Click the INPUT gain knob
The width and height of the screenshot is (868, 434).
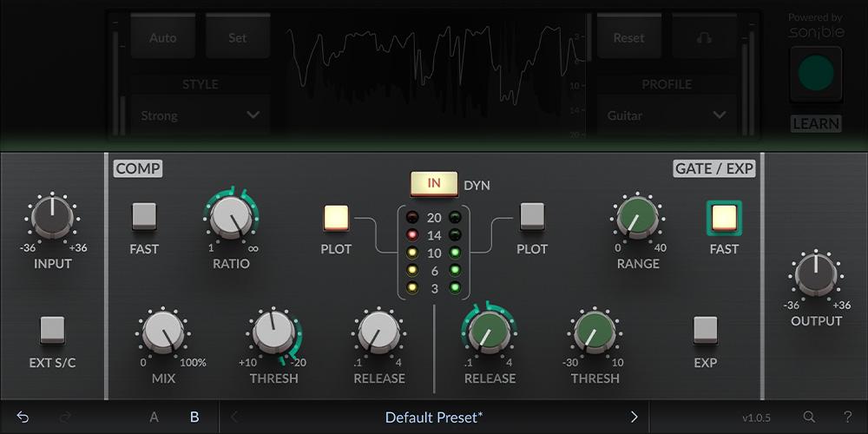coord(53,217)
